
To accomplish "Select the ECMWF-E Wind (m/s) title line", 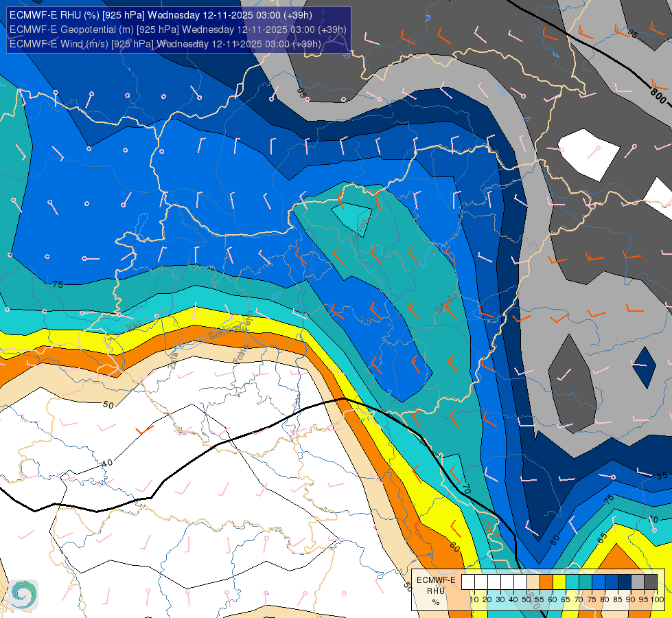I will (165, 44).
